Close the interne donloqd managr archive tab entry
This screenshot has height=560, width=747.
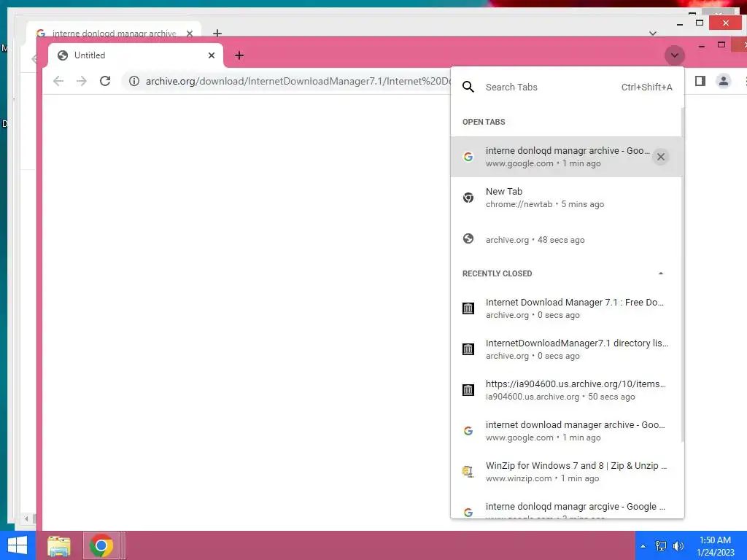660,157
